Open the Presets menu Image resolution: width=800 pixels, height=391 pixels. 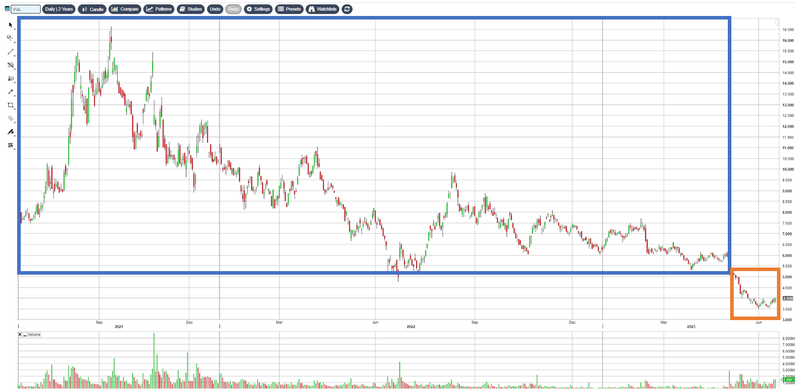point(289,9)
